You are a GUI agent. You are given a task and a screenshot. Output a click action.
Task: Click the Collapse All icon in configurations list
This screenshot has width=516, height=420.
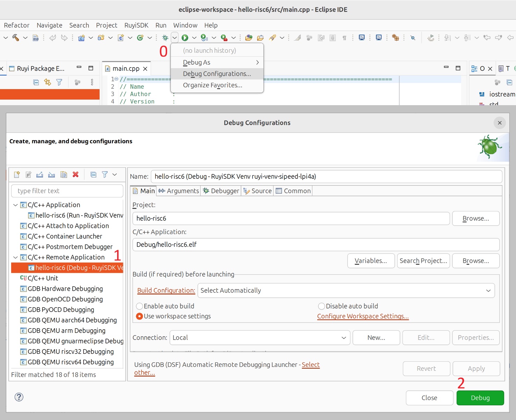[93, 174]
